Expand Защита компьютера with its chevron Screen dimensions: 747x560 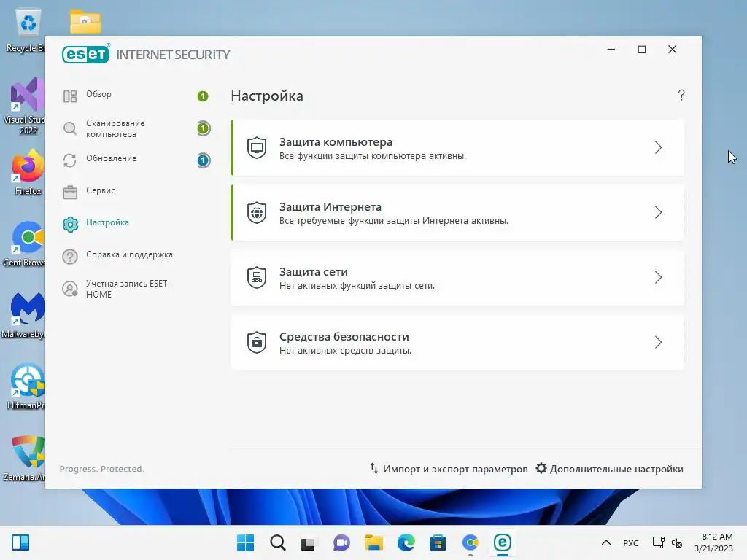pos(658,147)
